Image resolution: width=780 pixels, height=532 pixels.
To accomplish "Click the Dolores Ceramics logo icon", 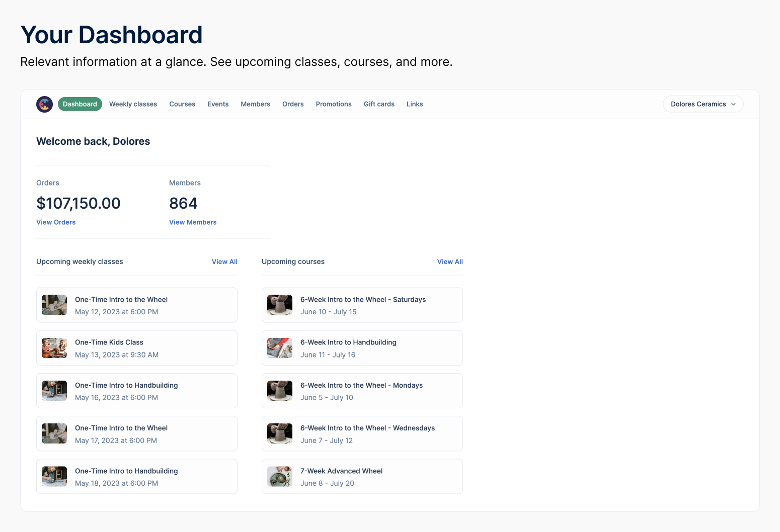I will pos(44,104).
